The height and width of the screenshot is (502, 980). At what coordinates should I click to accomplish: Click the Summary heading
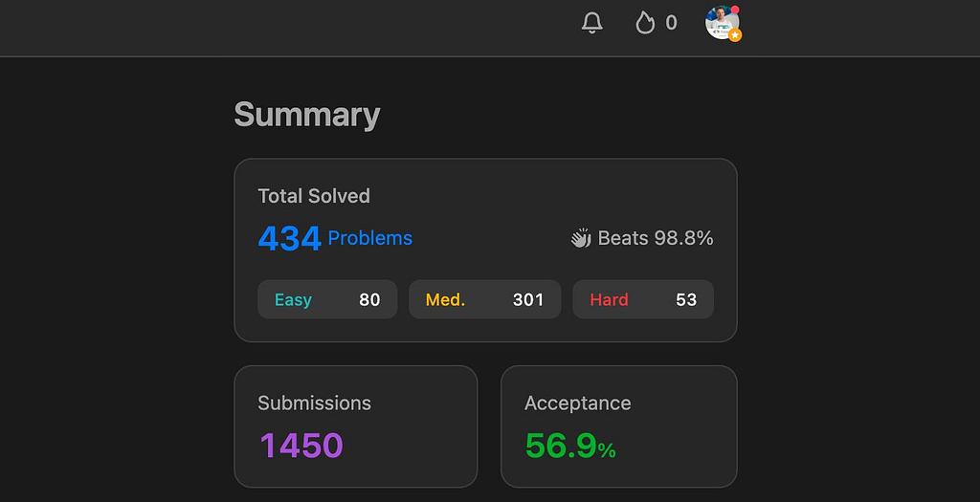click(x=307, y=115)
